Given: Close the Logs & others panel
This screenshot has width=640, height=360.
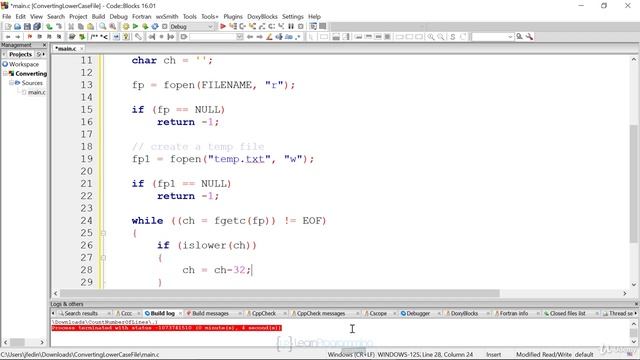Looking at the screenshot, I should coord(636,304).
